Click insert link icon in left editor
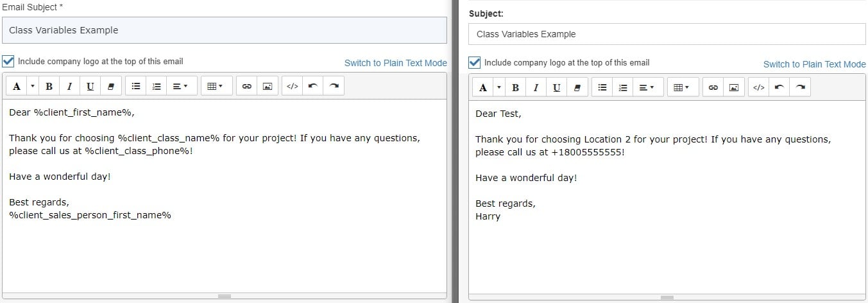Image resolution: width=868 pixels, height=303 pixels. [x=246, y=87]
